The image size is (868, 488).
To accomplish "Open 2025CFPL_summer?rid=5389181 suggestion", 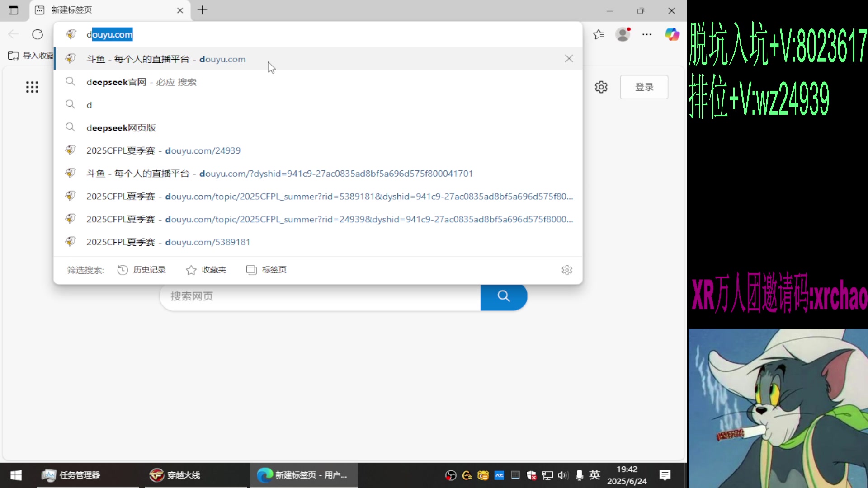I will [318, 196].
